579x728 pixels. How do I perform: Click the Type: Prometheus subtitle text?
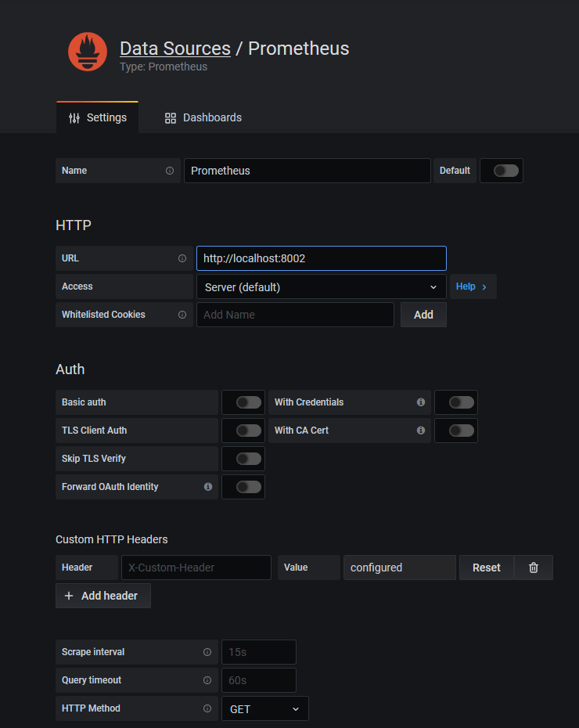click(164, 67)
